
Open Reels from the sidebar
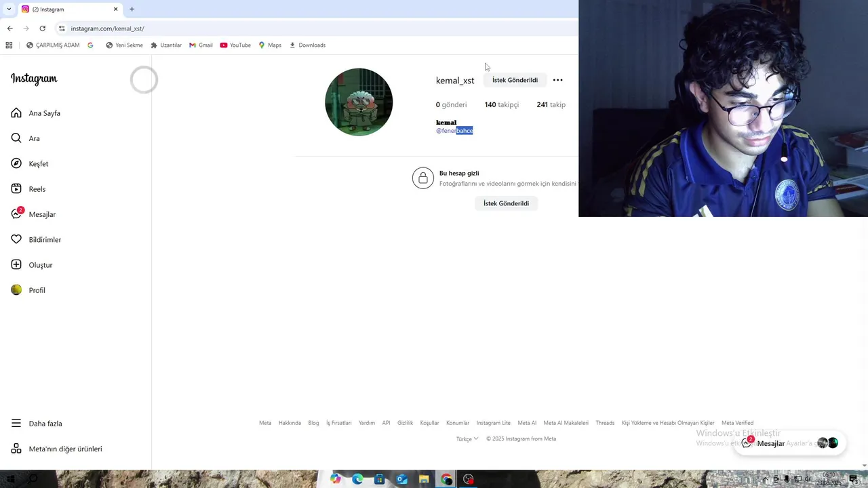click(x=28, y=189)
